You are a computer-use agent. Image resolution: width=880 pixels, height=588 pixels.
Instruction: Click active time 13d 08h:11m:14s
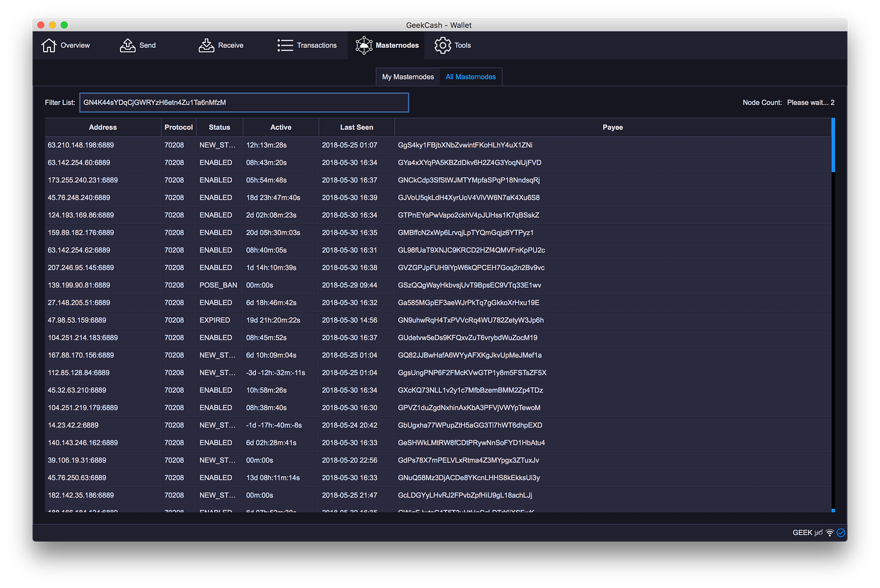pos(273,478)
